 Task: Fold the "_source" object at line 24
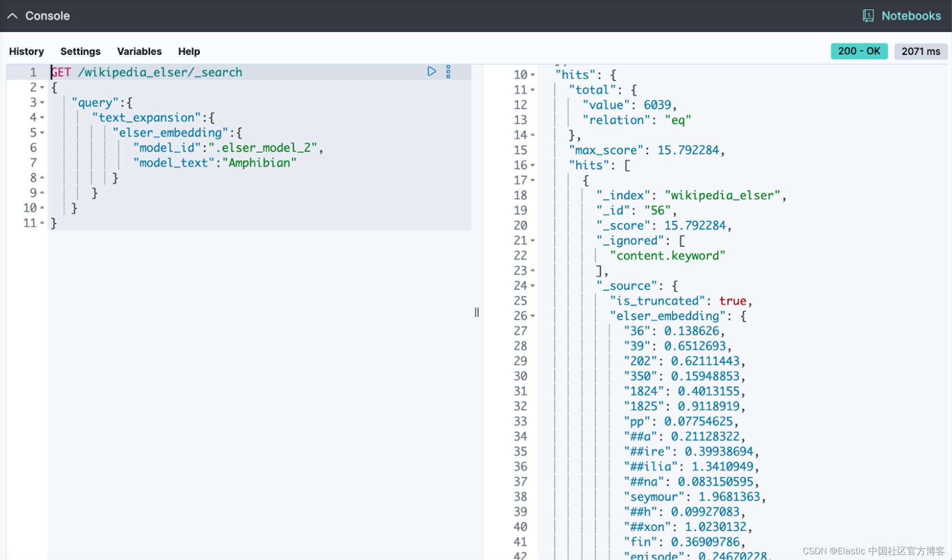point(533,286)
